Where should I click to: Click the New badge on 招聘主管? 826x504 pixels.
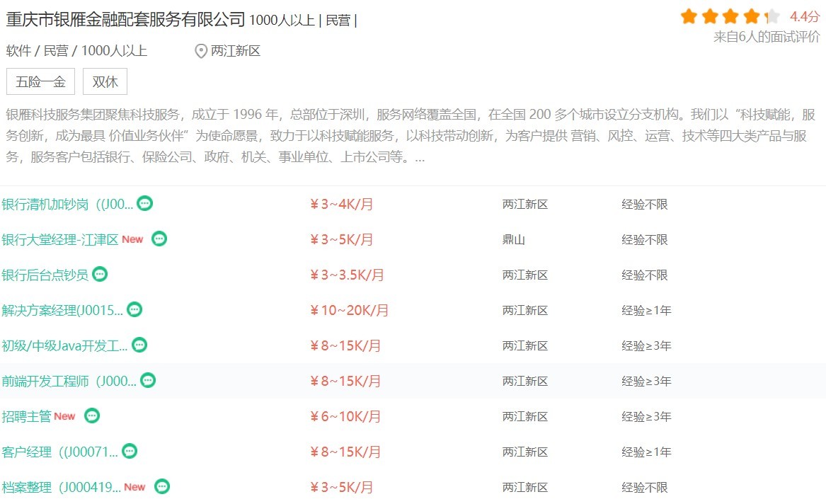[64, 416]
